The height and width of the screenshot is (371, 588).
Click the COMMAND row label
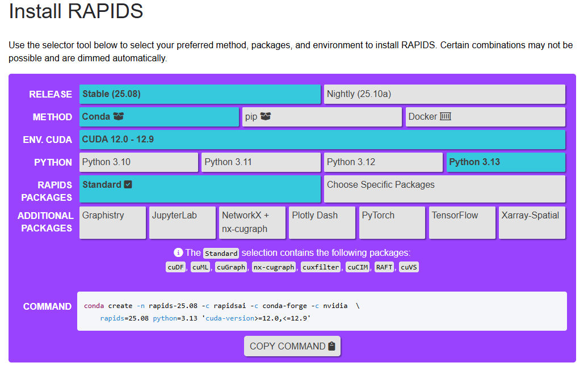point(47,306)
